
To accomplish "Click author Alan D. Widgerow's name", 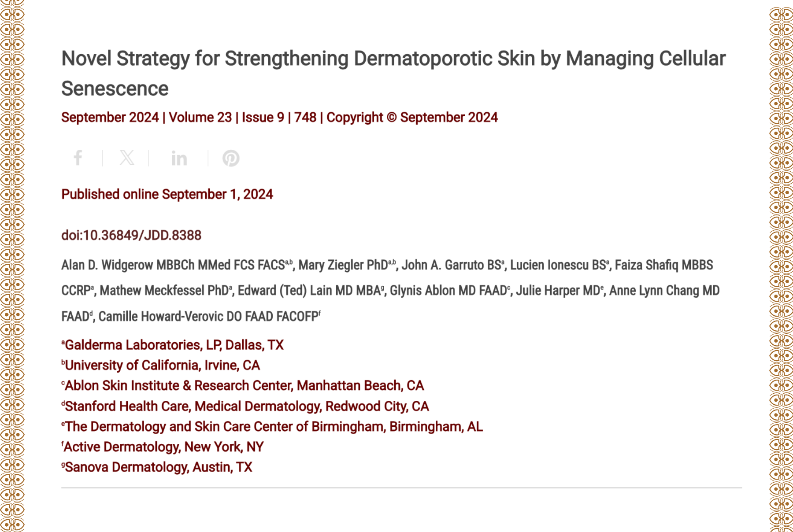I will tap(173, 265).
